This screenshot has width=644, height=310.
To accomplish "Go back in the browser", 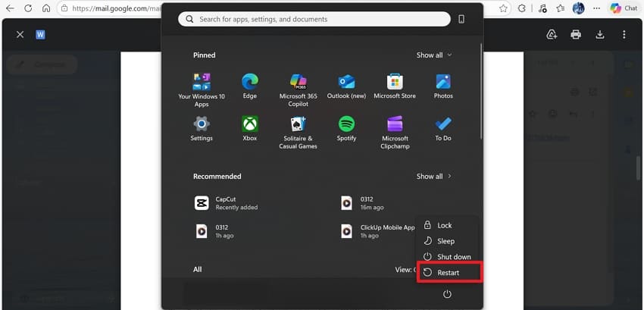I will 10,8.
